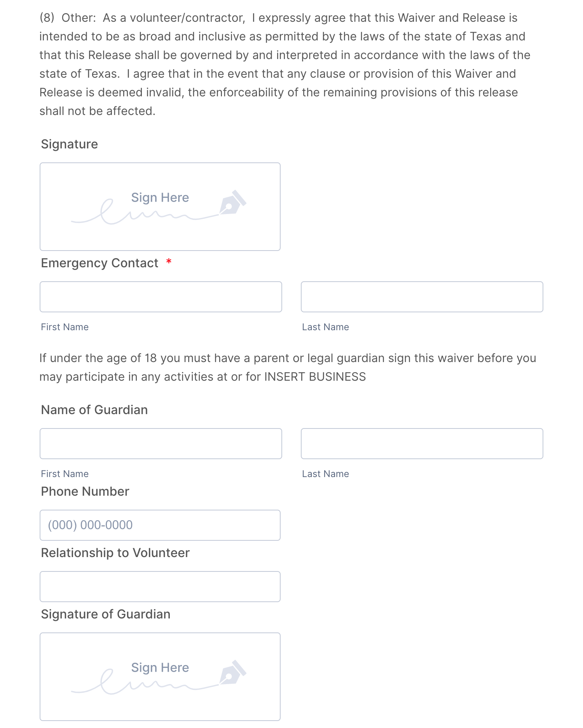
Task: Click the "Signature" label above the first pad
Action: [x=70, y=144]
